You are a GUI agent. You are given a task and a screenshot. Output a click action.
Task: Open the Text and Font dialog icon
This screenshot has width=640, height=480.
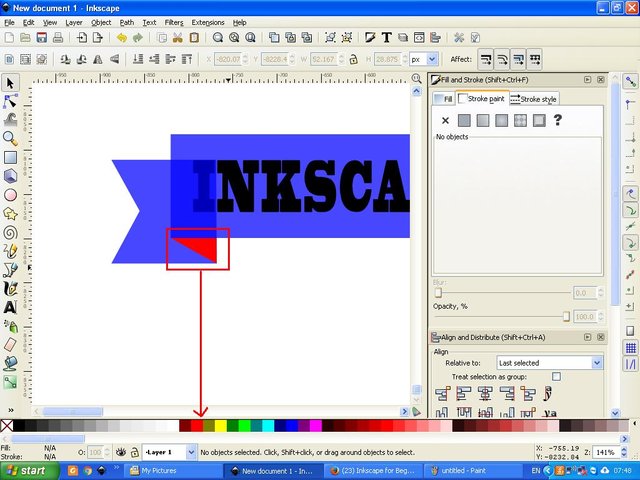tap(386, 38)
